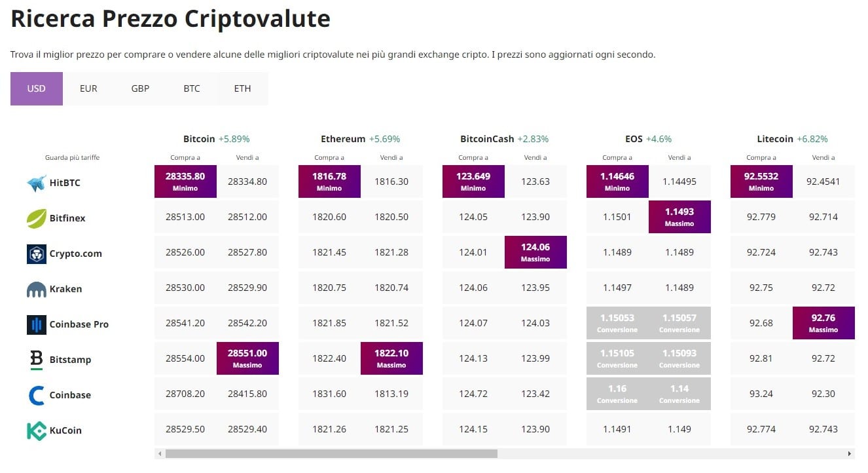
Task: Click the Kraken exchange logo icon
Action: (36, 289)
